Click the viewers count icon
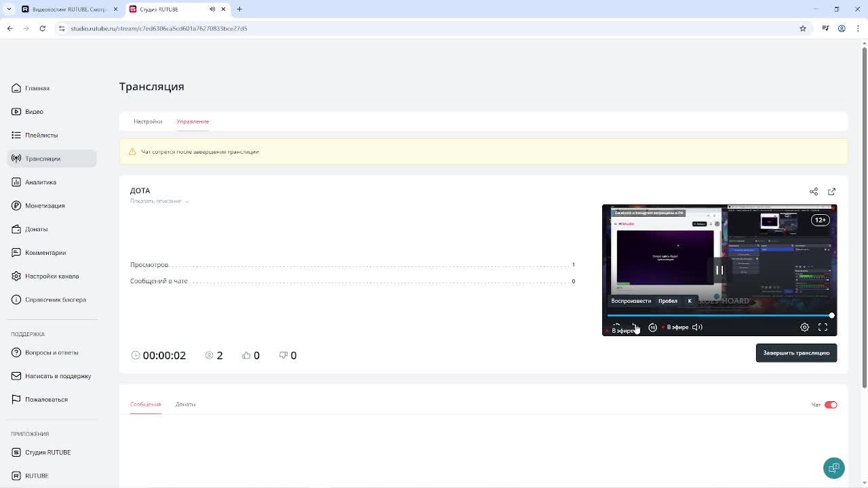 [209, 355]
